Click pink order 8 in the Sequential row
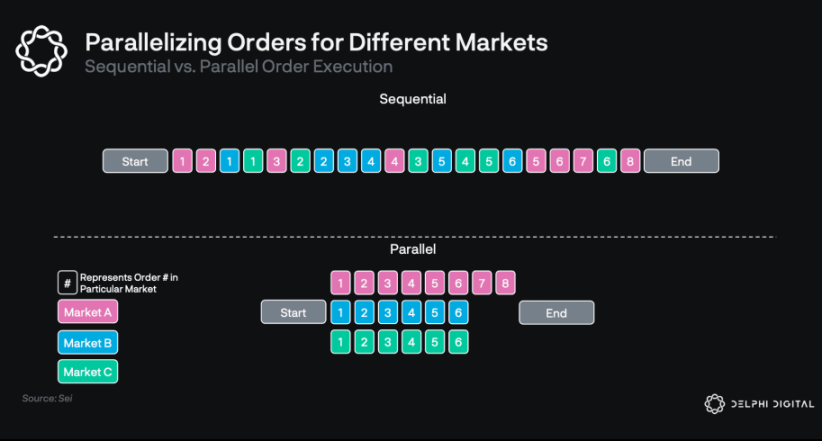 point(630,161)
